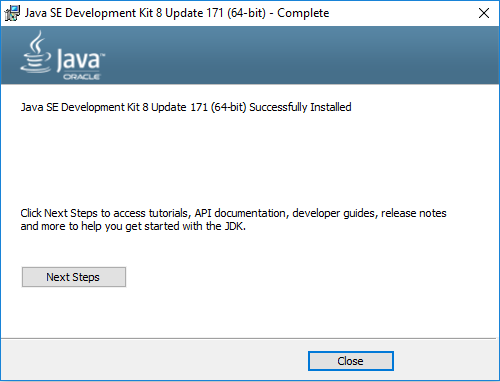The height and width of the screenshot is (382, 500).
Task: Click the blank area right of Next Steps button
Action: pos(300,277)
